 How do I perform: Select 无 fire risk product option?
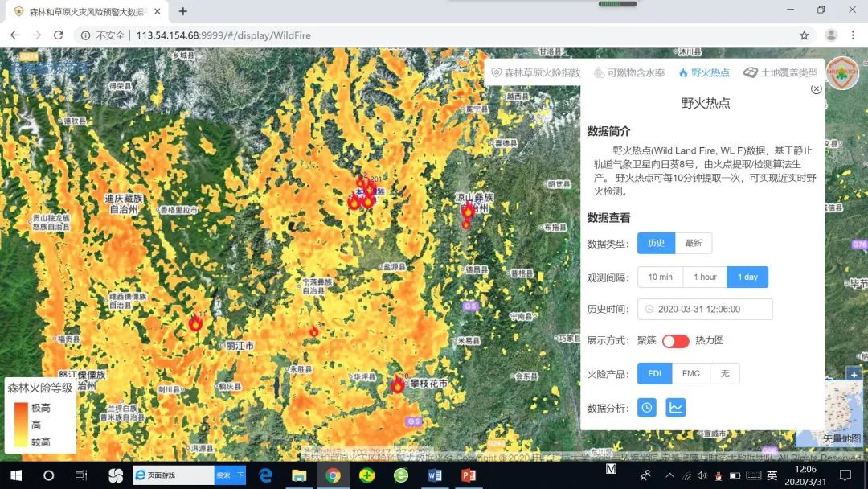click(x=725, y=374)
